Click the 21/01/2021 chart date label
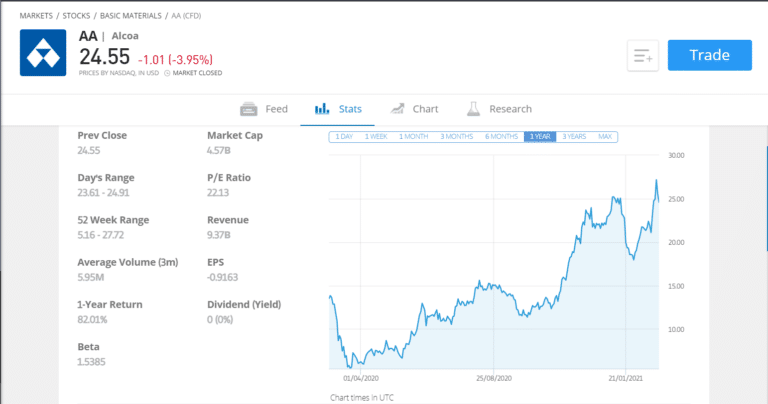The height and width of the screenshot is (404, 768). coord(625,379)
